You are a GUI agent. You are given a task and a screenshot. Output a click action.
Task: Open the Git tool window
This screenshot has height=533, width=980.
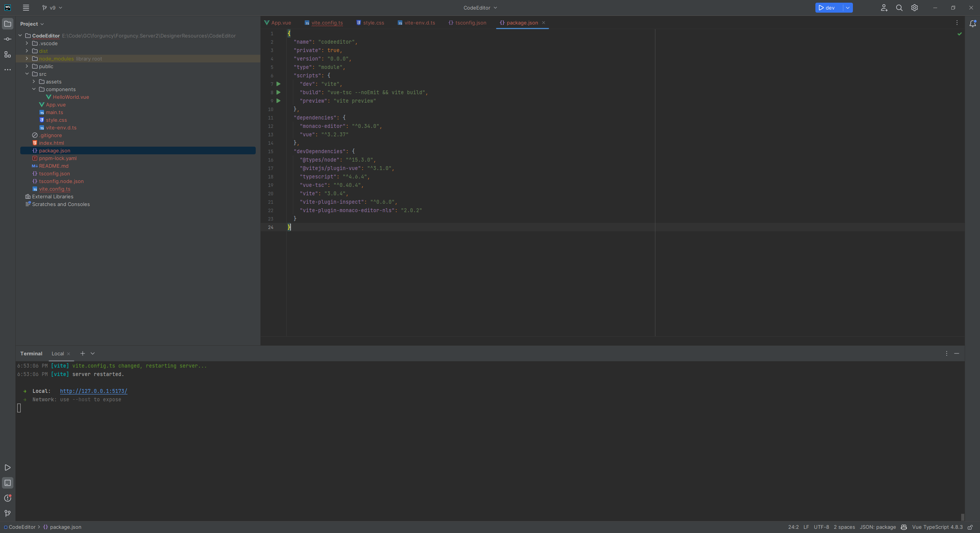click(8, 513)
